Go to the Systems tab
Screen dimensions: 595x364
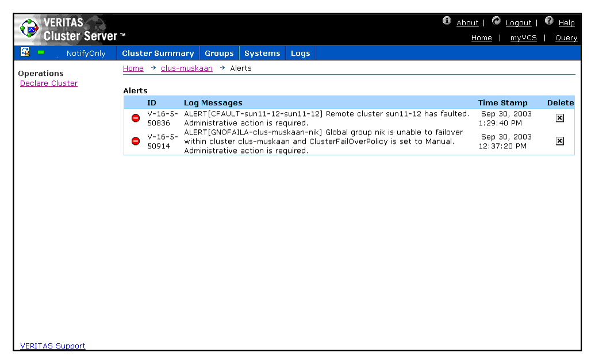262,53
